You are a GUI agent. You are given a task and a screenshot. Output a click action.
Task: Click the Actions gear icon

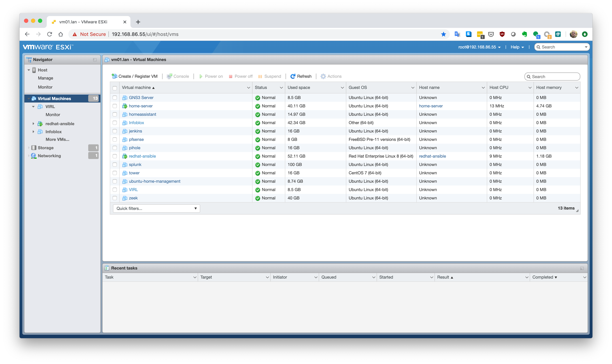click(x=323, y=76)
